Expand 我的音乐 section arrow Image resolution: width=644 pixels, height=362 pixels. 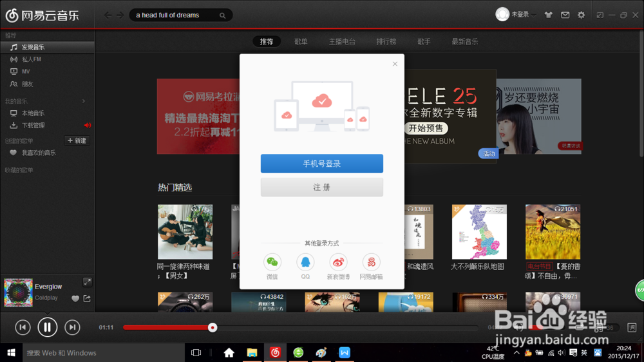[84, 101]
